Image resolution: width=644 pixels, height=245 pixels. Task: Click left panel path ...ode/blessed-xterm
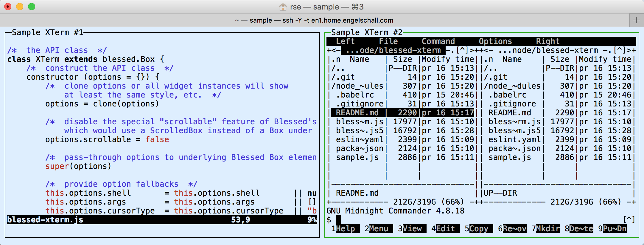click(x=393, y=50)
